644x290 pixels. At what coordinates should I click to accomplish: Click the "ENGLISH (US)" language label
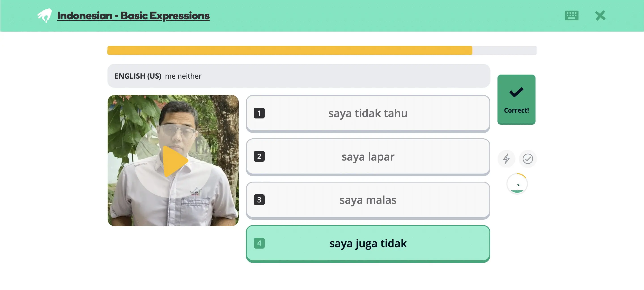[138, 76]
